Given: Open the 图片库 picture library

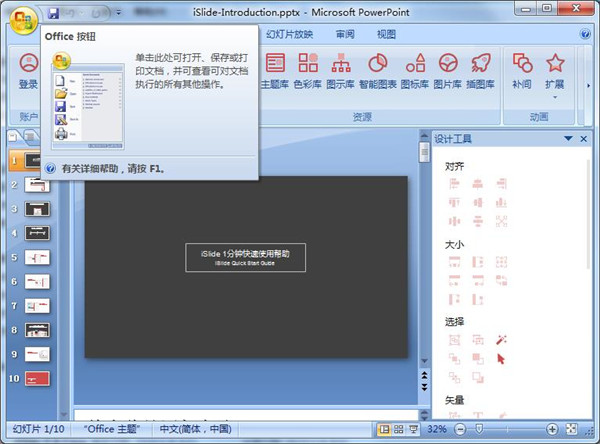Looking at the screenshot, I should pyautogui.click(x=448, y=71).
